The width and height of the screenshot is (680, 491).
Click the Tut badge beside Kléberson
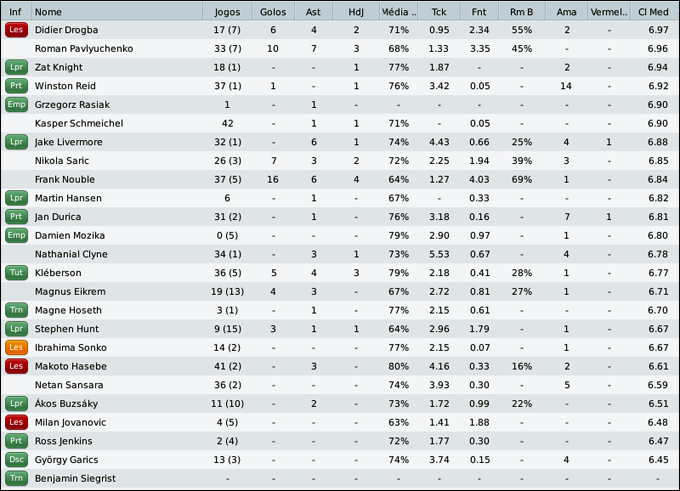coord(15,273)
